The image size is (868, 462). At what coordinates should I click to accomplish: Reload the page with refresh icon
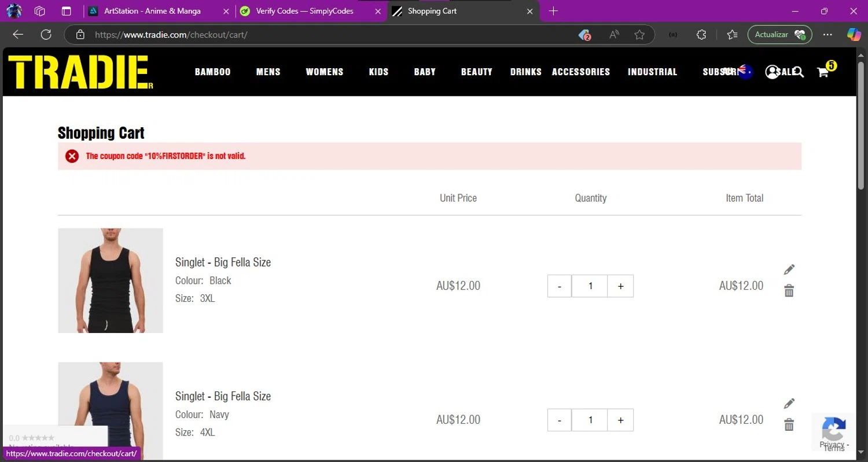[x=46, y=35]
